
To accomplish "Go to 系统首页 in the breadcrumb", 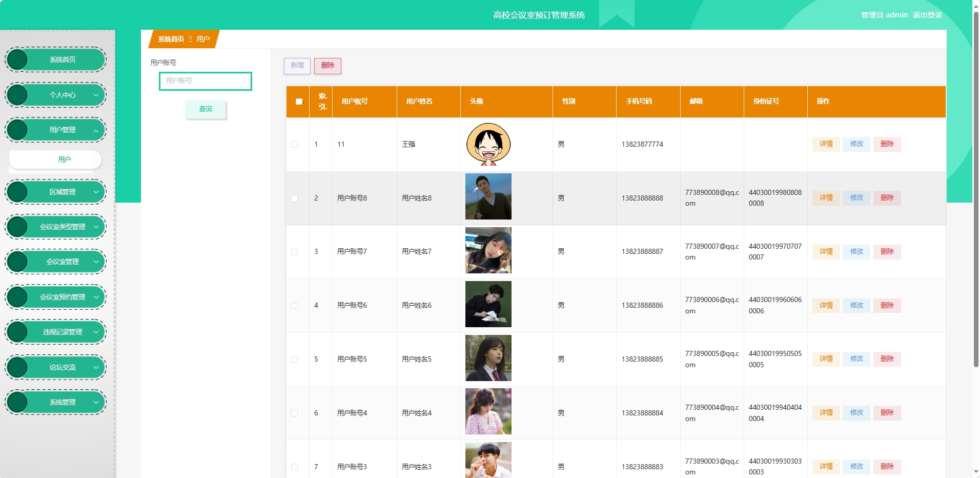I will pos(171,39).
